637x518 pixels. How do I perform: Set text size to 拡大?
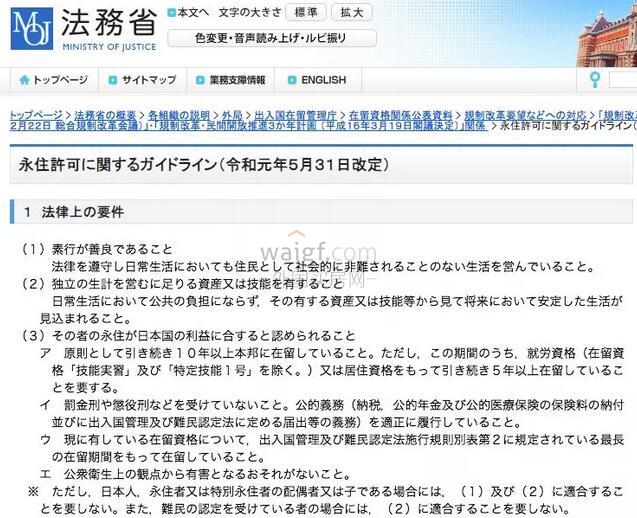point(352,13)
